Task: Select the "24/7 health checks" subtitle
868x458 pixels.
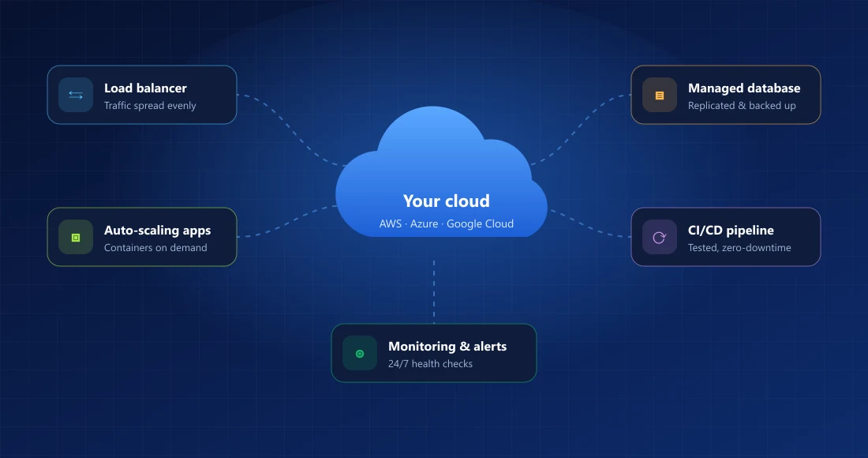Action: coord(430,363)
